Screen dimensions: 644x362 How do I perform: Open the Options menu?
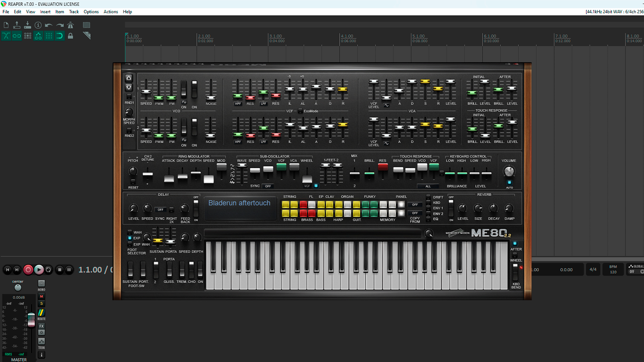[91, 12]
